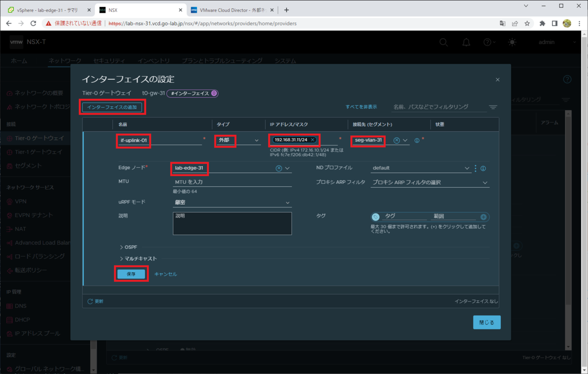588x374 pixels.
Task: Click the page help circle icon
Action: 567,79
